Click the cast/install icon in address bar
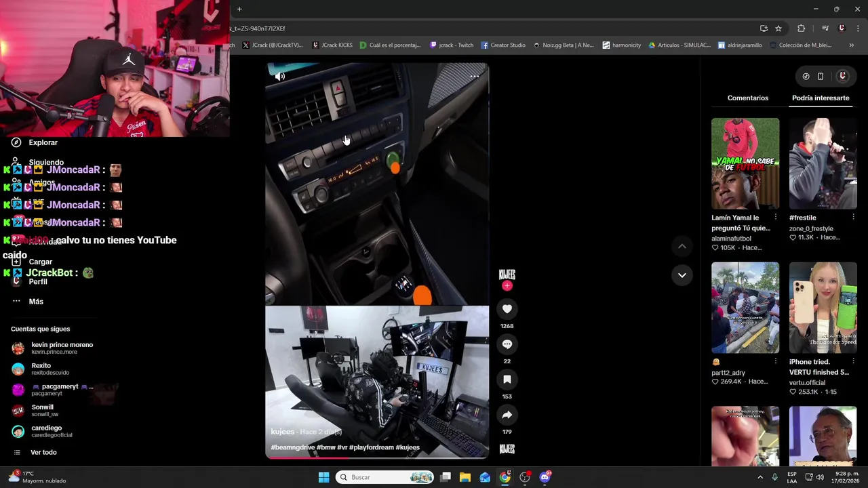 764,28
